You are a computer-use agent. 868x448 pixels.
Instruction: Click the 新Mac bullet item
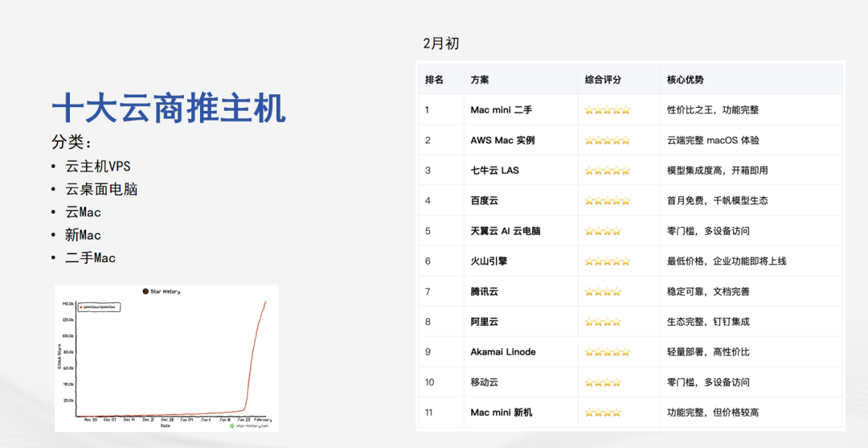click(x=83, y=235)
